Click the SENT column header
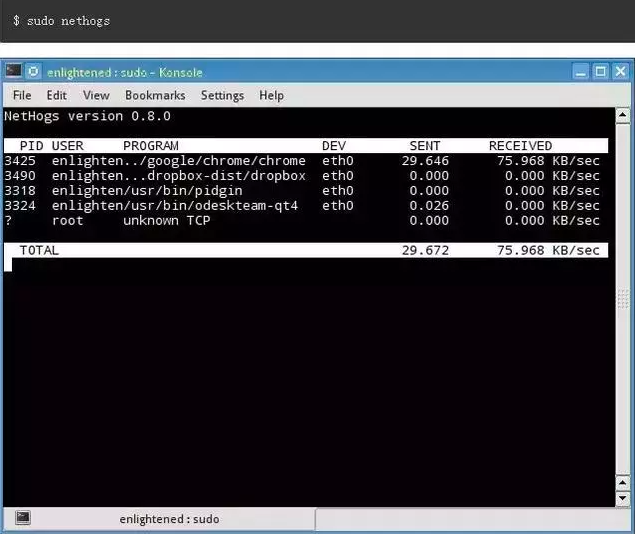 [425, 146]
